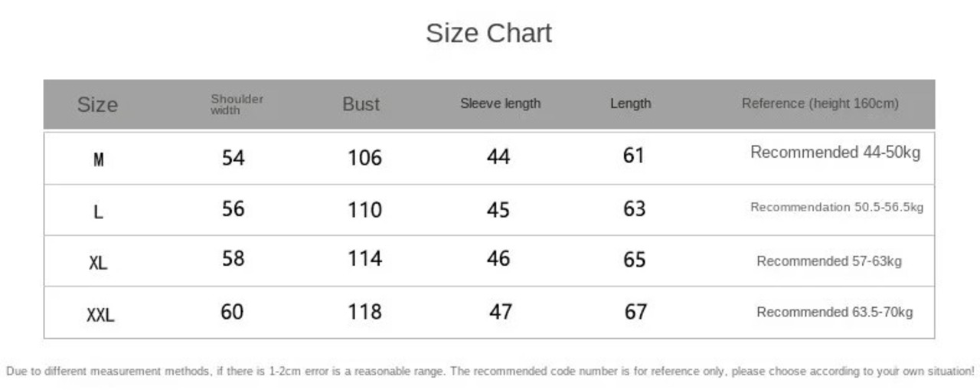Click the Recommendation 50.5-56.5kg text
Image resolution: width=980 pixels, height=390 pixels.
(x=837, y=207)
